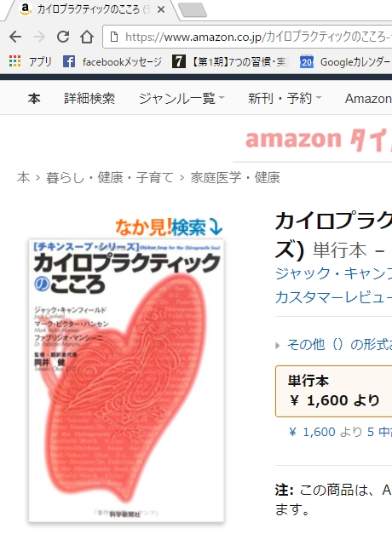Open the 詳細検索 menu item
The height and width of the screenshot is (534, 392).
(89, 99)
